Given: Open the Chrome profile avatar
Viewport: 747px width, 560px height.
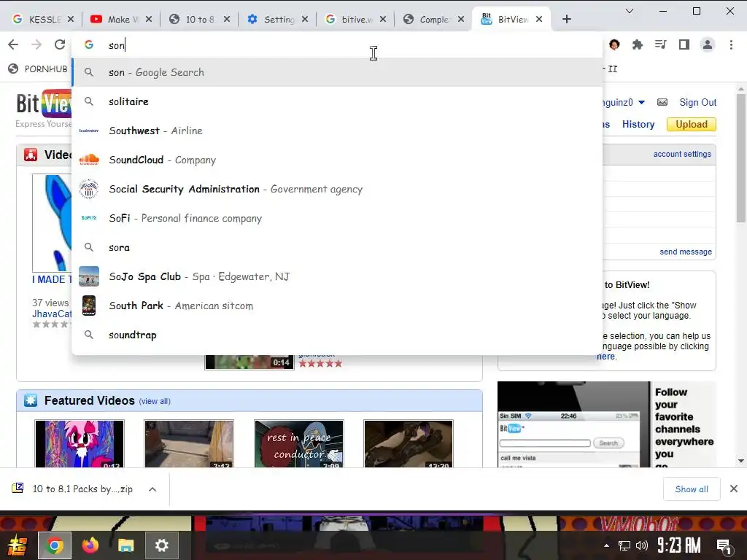Looking at the screenshot, I should pos(708,44).
